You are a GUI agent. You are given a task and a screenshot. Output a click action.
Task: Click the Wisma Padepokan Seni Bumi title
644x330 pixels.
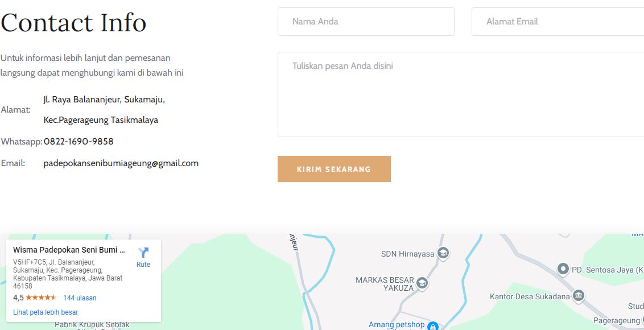(69, 250)
